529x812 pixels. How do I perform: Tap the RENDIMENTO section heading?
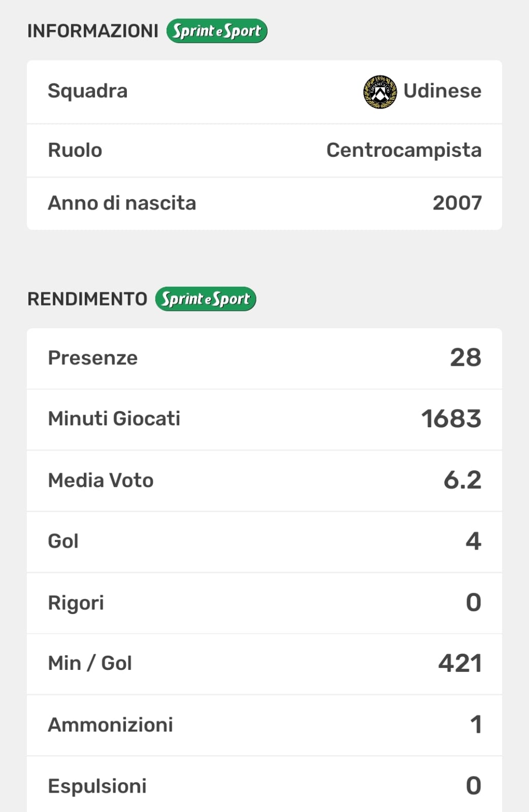click(x=87, y=299)
